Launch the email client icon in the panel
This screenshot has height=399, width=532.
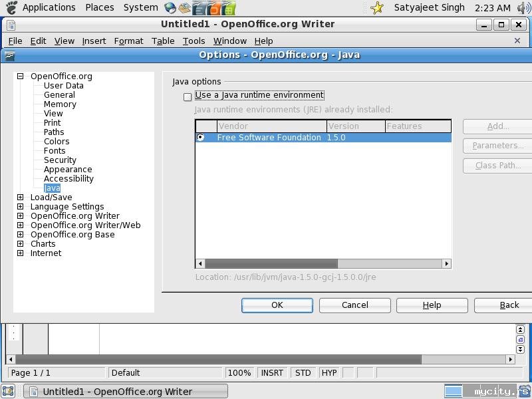pos(184,8)
